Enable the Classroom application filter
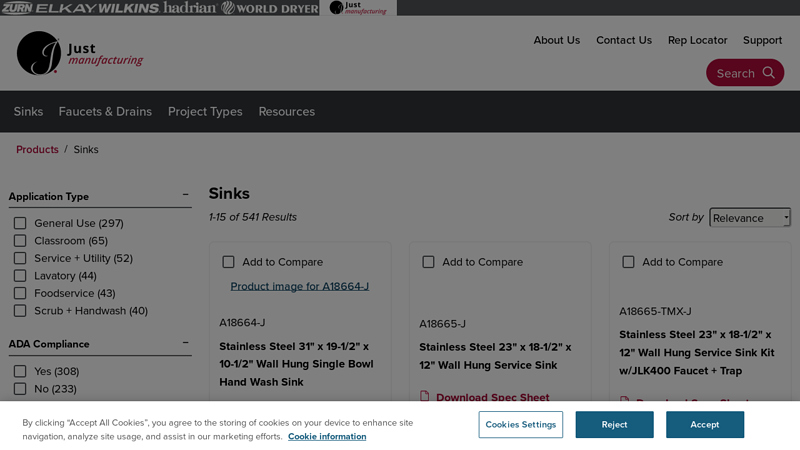 pyautogui.click(x=20, y=241)
